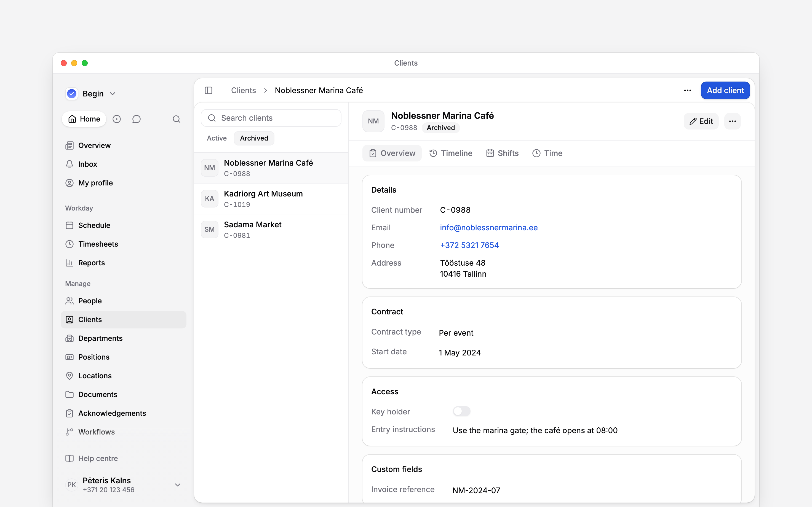Screen dimensions: 812x507
Task: Open client card more-options ellipsis
Action: pos(733,122)
